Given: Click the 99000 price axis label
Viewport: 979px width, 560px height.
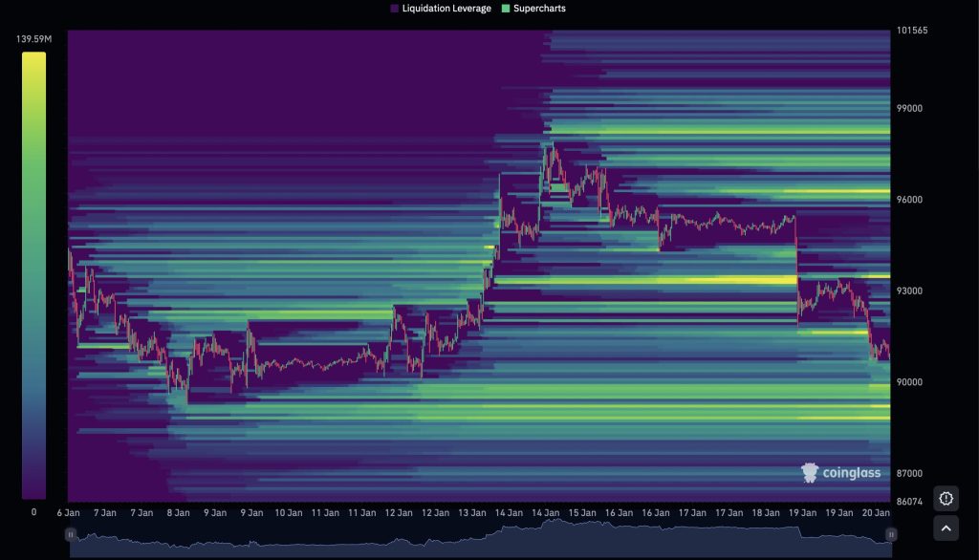Looking at the screenshot, I should click(910, 108).
